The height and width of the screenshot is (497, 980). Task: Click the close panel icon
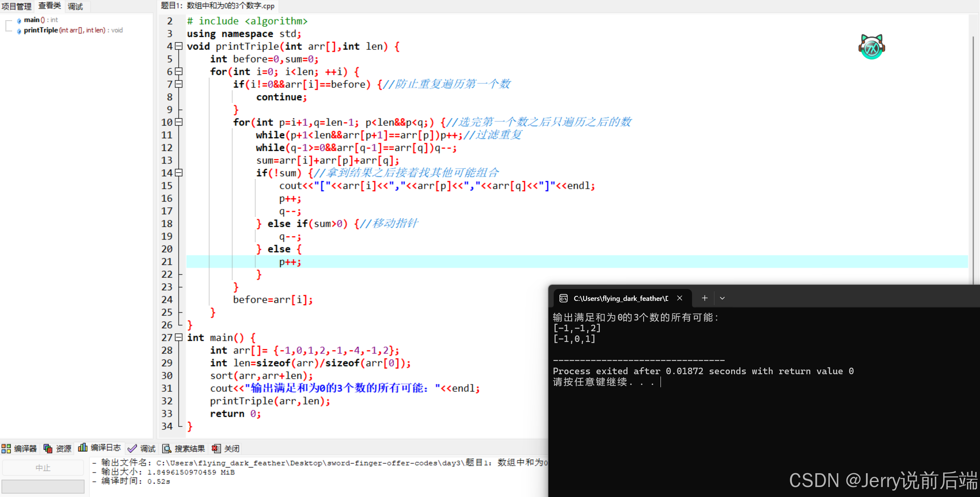(216, 448)
